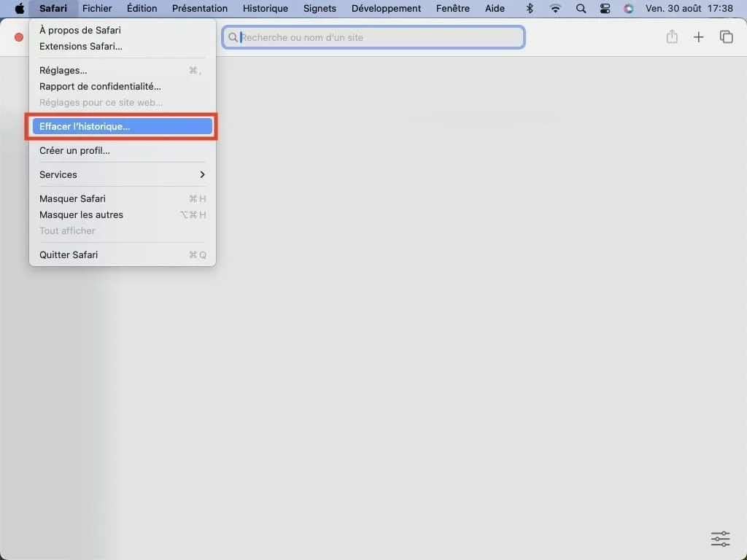The image size is (747, 560).
Task: Expand the Services submenu
Action: point(122,175)
